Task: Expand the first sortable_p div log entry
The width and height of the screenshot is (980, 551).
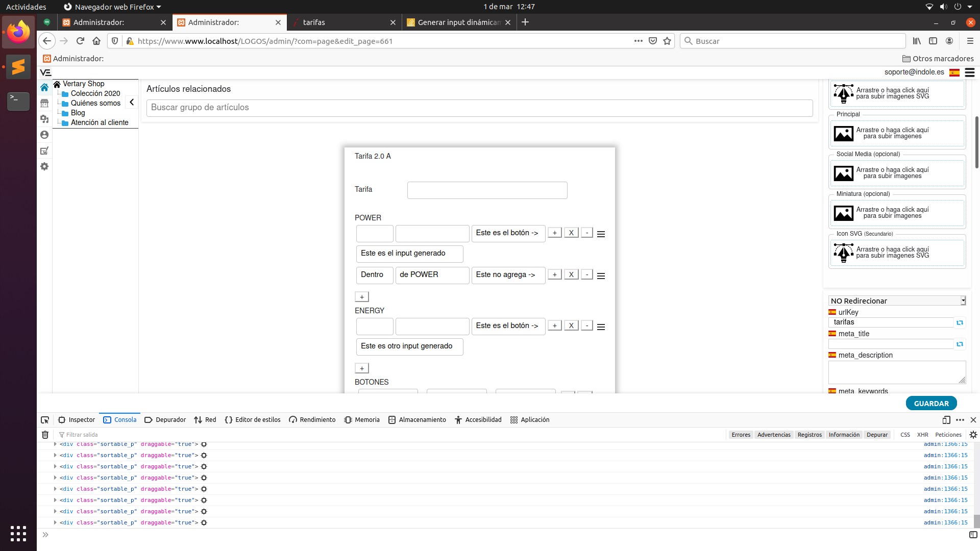Action: coord(55,444)
